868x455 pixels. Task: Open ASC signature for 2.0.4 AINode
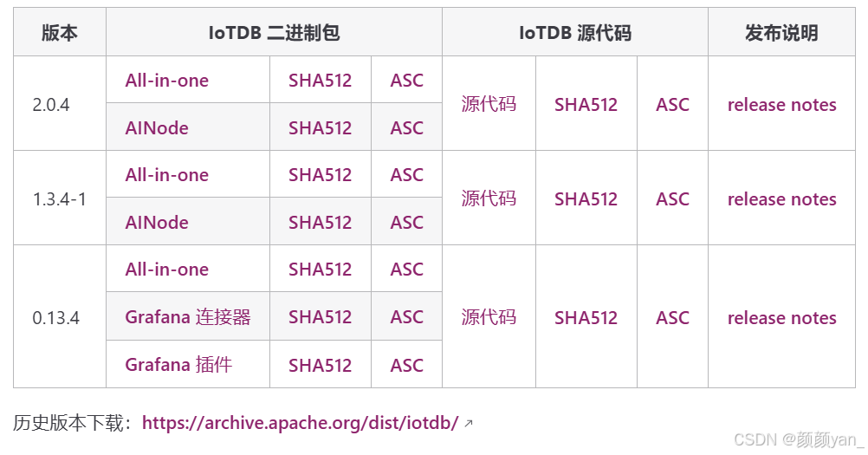(x=406, y=128)
